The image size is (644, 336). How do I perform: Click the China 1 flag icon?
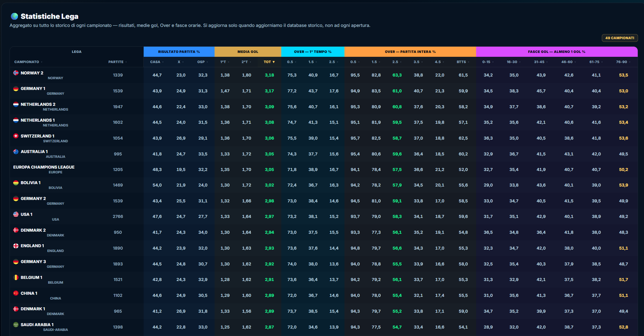pyautogui.click(x=16, y=293)
